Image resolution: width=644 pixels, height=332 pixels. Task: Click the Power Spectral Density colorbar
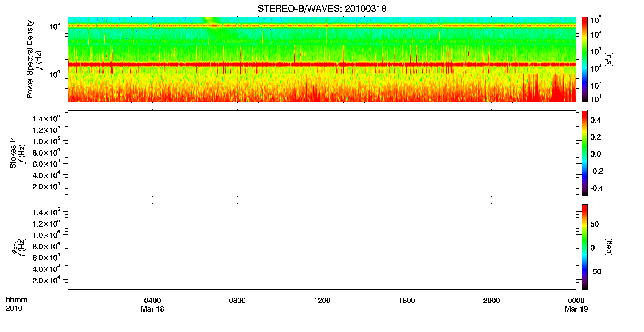(585, 59)
